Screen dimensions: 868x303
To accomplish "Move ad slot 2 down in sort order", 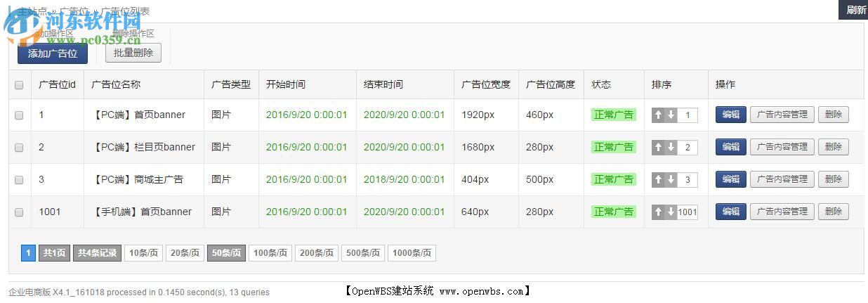I will click(671, 148).
